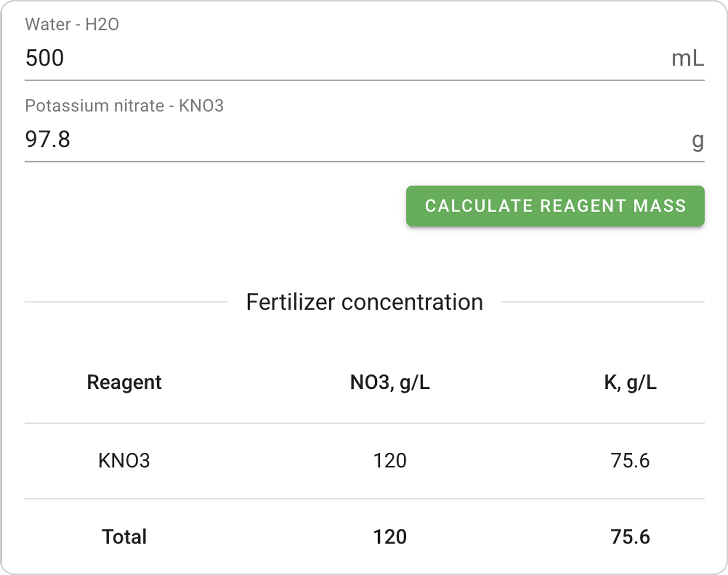Image resolution: width=728 pixels, height=575 pixels.
Task: Select the Reagent column header
Action: 124,382
